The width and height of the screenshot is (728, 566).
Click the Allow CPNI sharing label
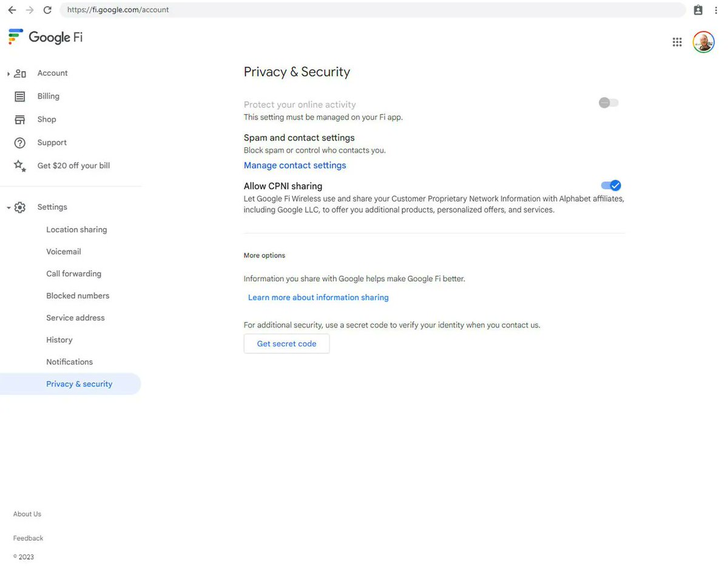pyautogui.click(x=283, y=186)
